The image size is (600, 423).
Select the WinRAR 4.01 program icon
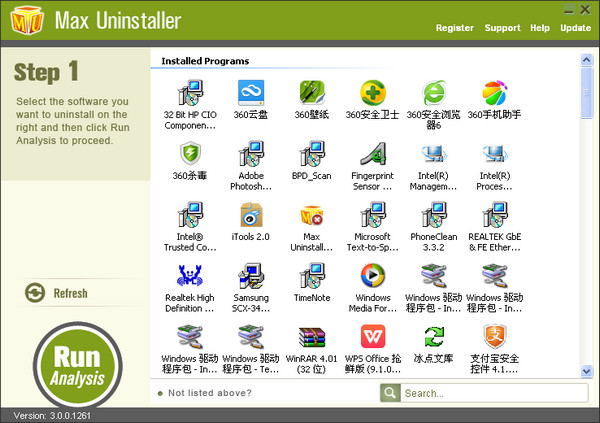coord(312,338)
